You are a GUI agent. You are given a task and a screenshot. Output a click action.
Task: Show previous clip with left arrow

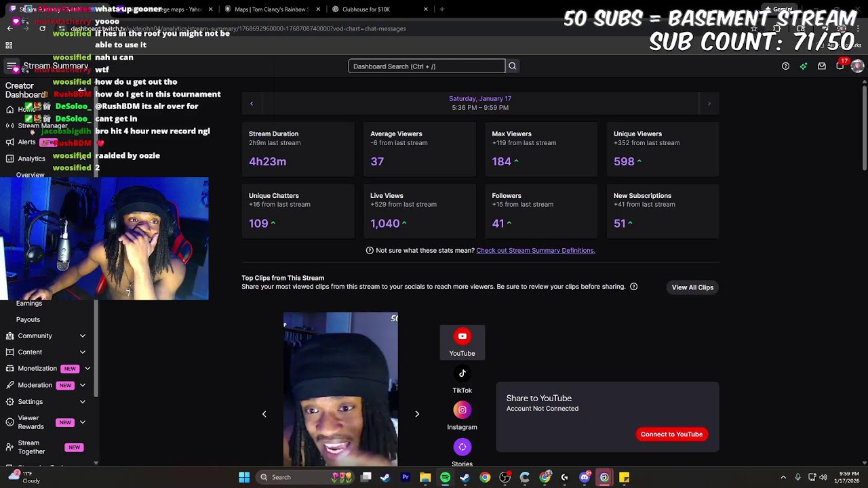264,414
